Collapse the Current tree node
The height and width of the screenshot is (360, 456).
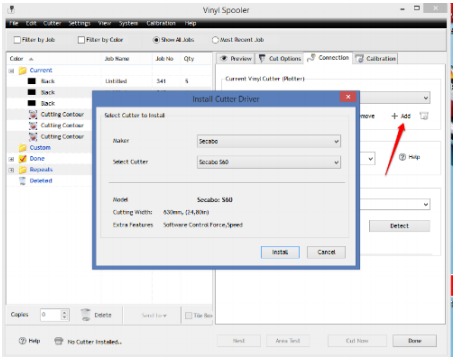pos(11,71)
